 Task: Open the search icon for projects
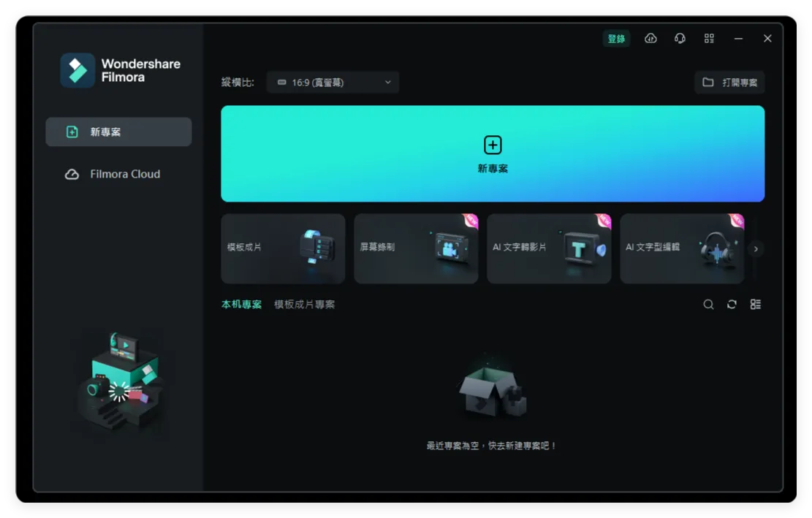pyautogui.click(x=707, y=304)
